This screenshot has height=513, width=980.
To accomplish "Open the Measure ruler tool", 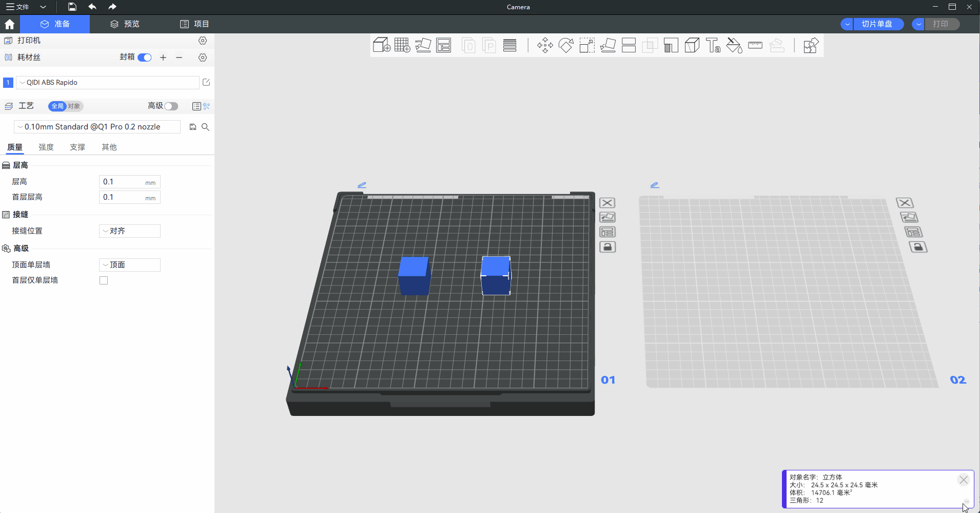I will [x=755, y=46].
